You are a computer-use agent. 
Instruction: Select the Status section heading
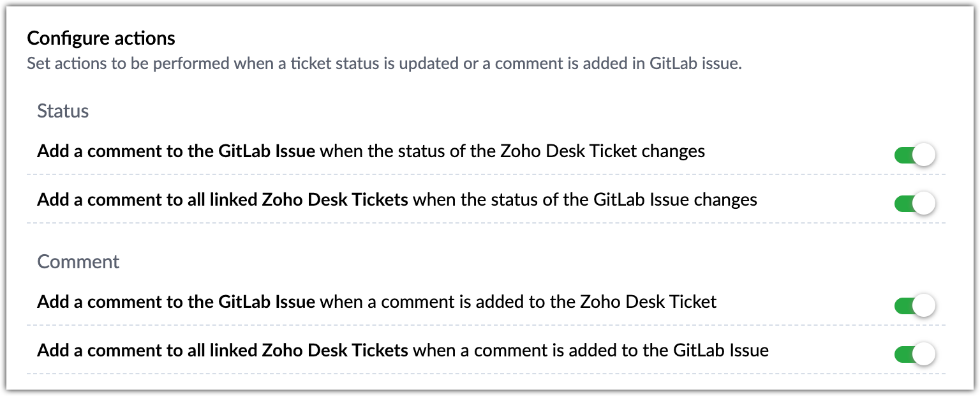[63, 111]
